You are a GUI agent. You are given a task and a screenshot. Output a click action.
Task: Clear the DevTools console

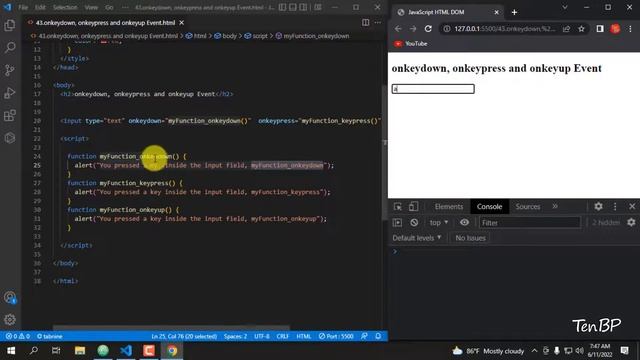[x=414, y=222]
